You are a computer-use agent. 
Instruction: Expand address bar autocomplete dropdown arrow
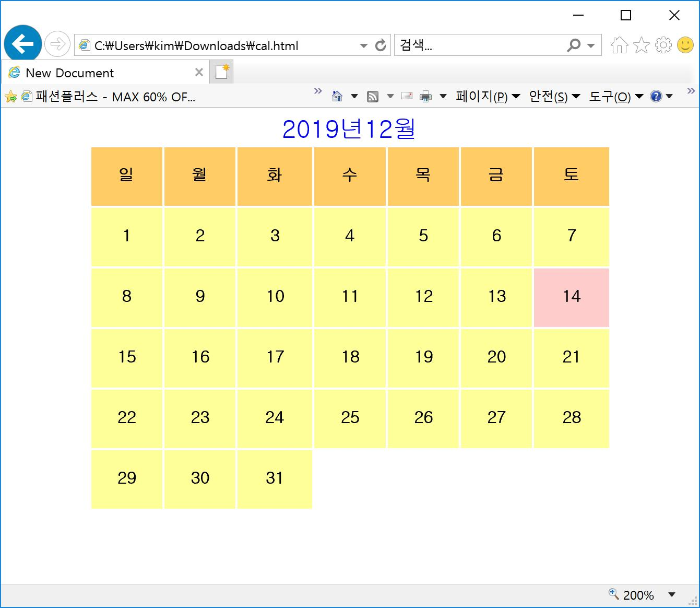[x=364, y=46]
